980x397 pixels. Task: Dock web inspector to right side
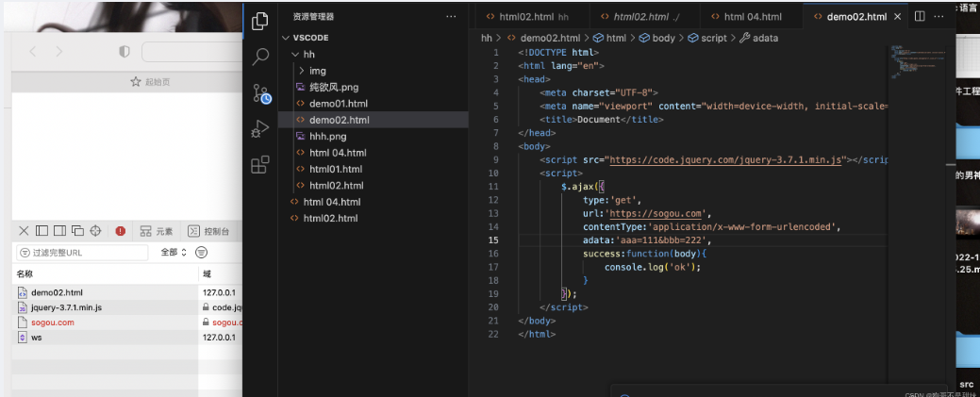59,231
